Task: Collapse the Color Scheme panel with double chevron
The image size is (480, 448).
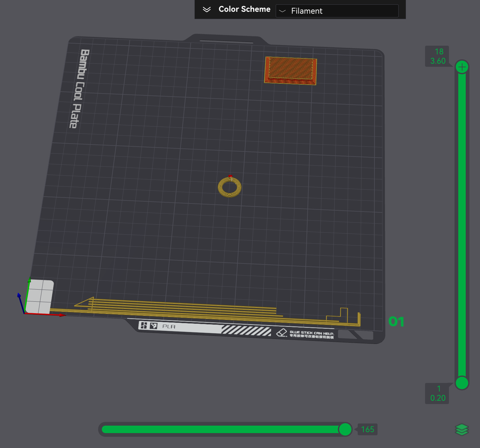Action: point(207,9)
